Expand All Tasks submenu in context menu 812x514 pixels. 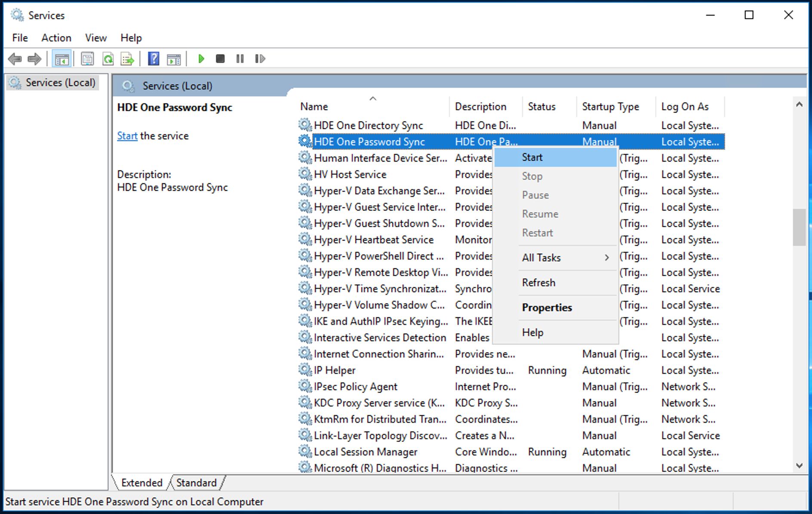tap(555, 257)
